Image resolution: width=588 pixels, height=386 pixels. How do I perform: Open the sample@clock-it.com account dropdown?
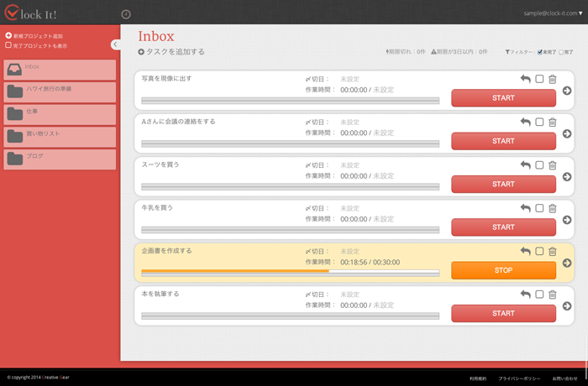pos(552,14)
